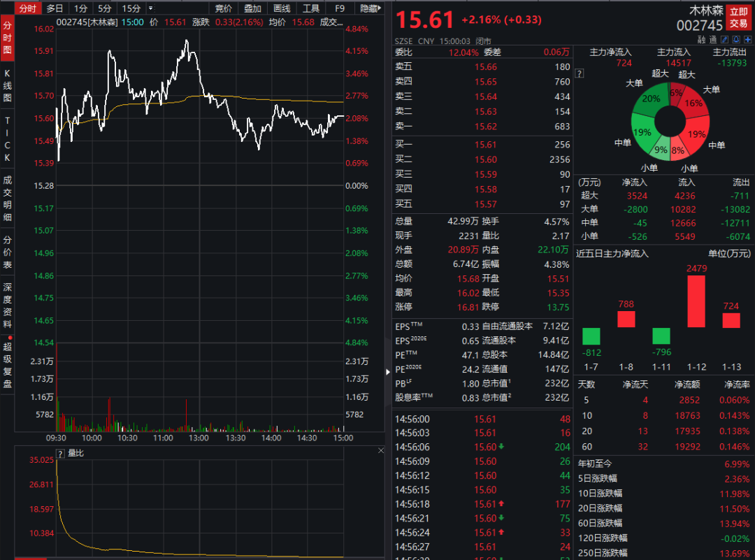Viewport: 755px width, 560px height.
Task: Toggle the 叠加 overlay option
Action: pos(252,8)
